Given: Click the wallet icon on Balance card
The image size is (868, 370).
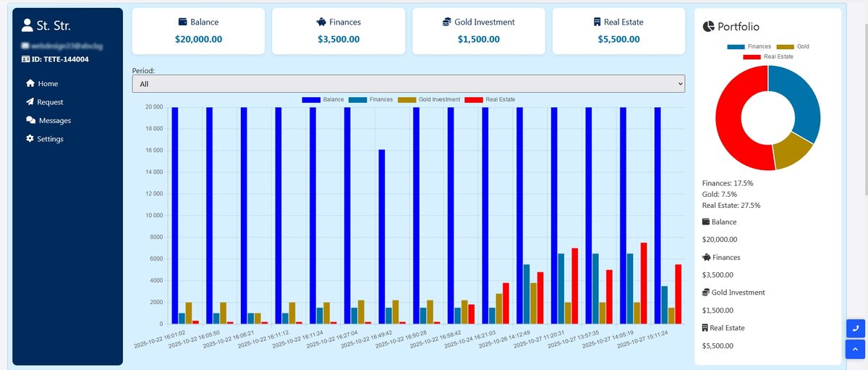Looking at the screenshot, I should click(x=183, y=22).
